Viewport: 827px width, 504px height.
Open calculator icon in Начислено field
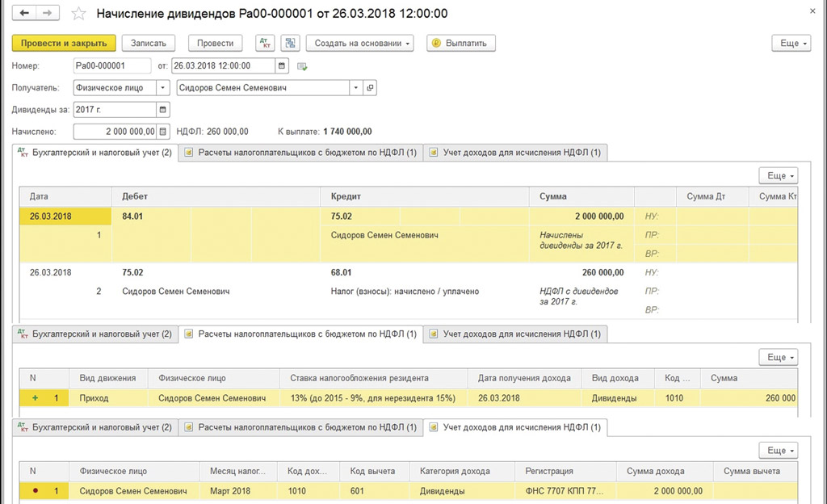[x=163, y=132]
